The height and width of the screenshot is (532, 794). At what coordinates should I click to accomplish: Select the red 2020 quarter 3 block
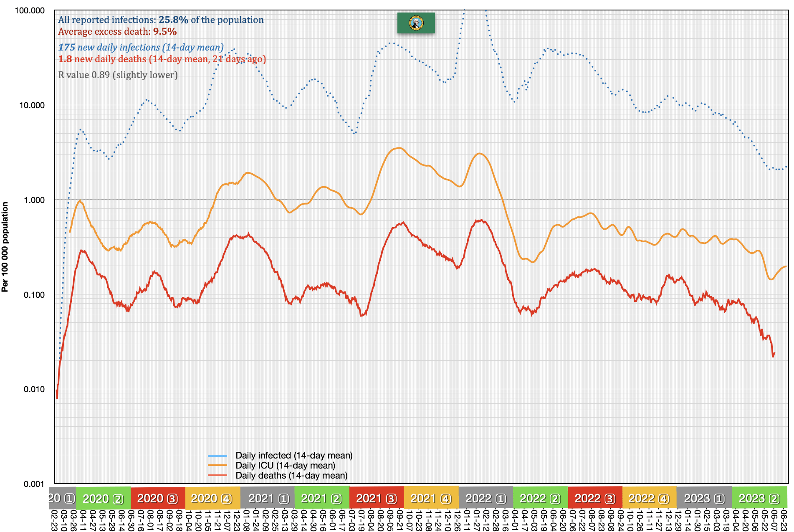point(157,499)
